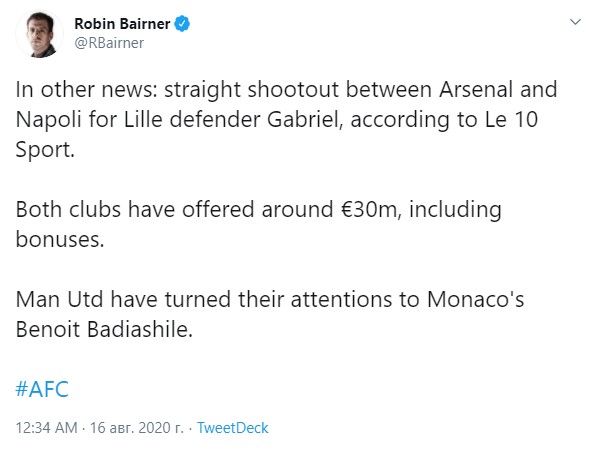This screenshot has height=451, width=597.
Task: Click the Man Utd and Badiashile paragraph
Action: [270, 314]
